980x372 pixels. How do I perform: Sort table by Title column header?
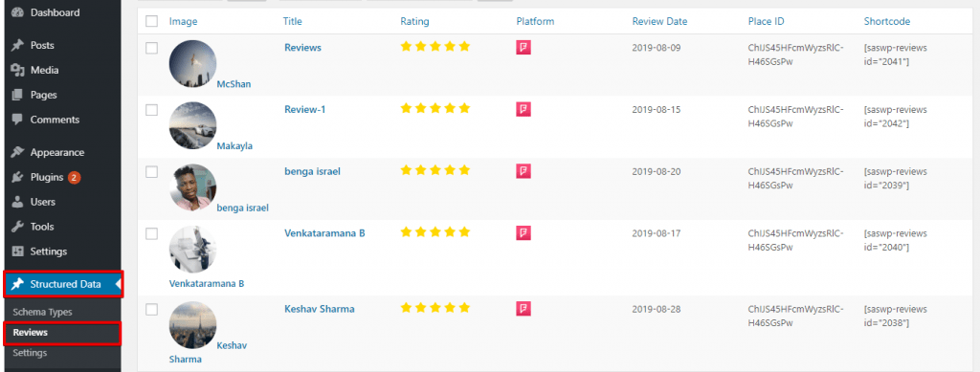pyautogui.click(x=293, y=21)
